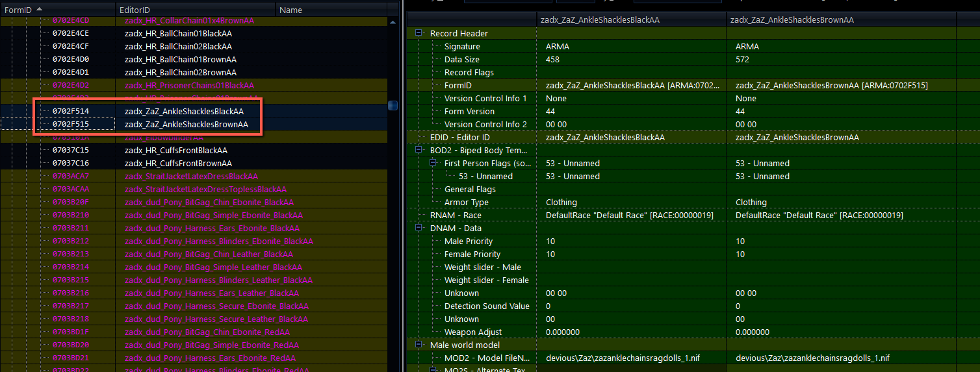The image size is (980, 372).
Task: Select Version Control Info 2 row label
Action: point(485,124)
